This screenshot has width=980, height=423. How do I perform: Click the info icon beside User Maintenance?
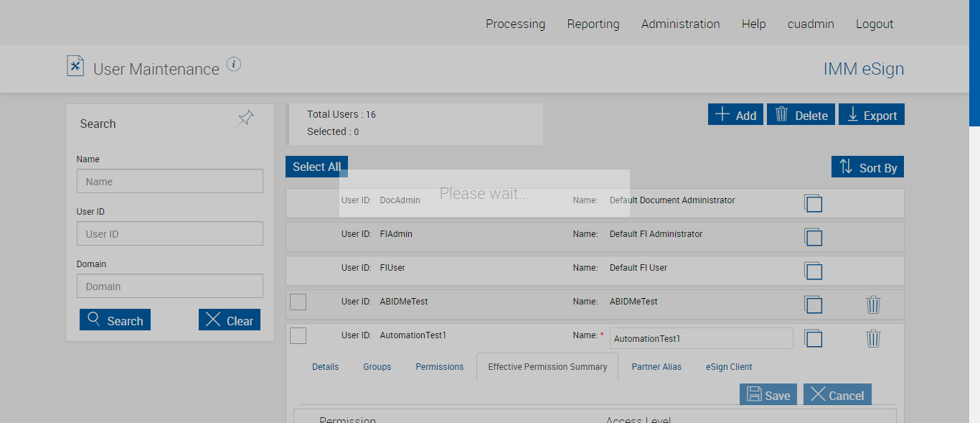234,65
